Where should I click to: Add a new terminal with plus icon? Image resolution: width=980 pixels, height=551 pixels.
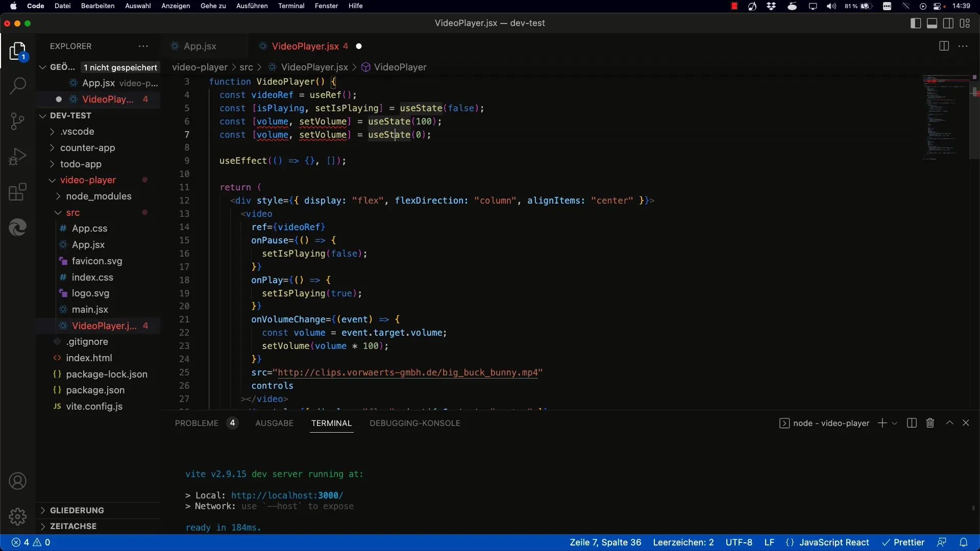(882, 423)
